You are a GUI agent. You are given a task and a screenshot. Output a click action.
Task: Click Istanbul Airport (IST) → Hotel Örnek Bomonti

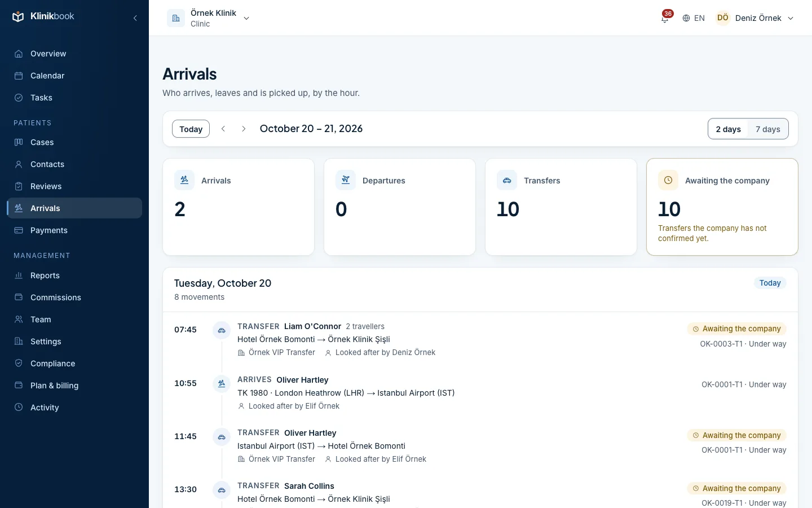click(x=321, y=446)
